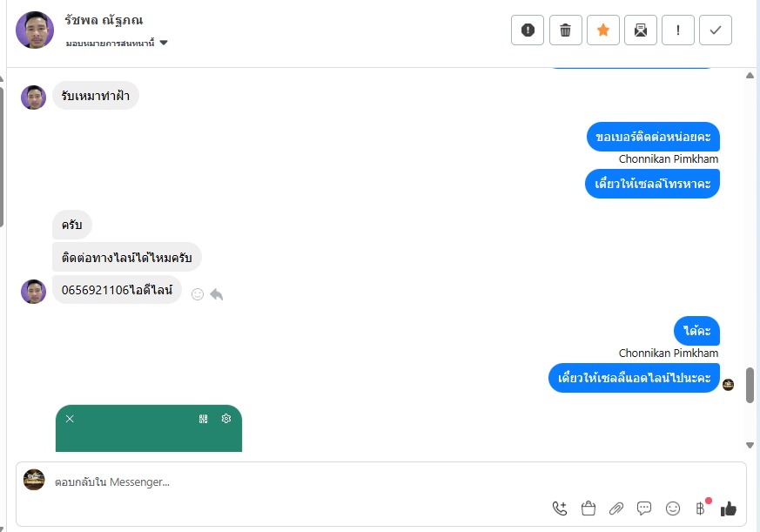The height and width of the screenshot is (532, 760).
Task: Click the reply in Messenger text field
Action: pos(300,482)
